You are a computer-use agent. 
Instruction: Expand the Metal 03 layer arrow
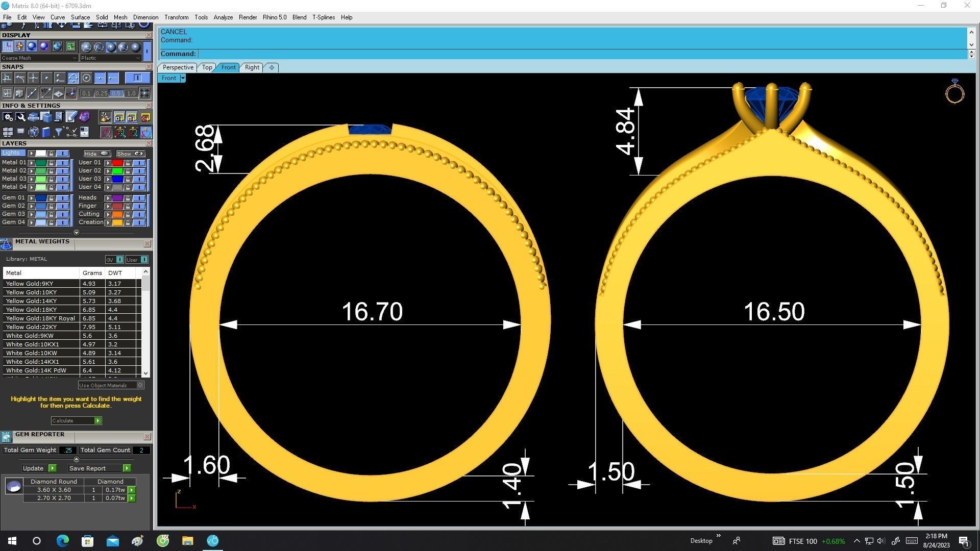click(31, 179)
